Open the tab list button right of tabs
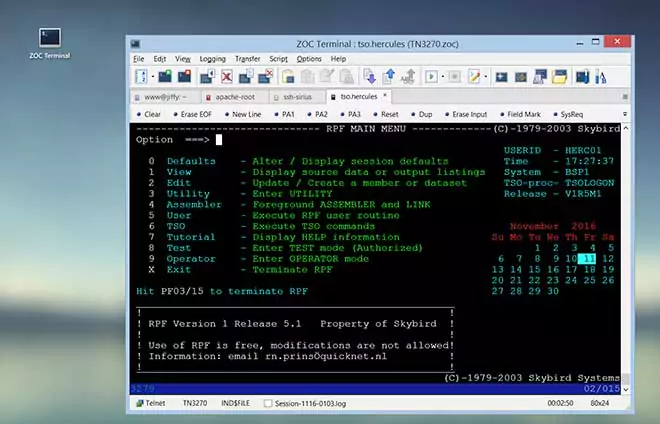 625,97
